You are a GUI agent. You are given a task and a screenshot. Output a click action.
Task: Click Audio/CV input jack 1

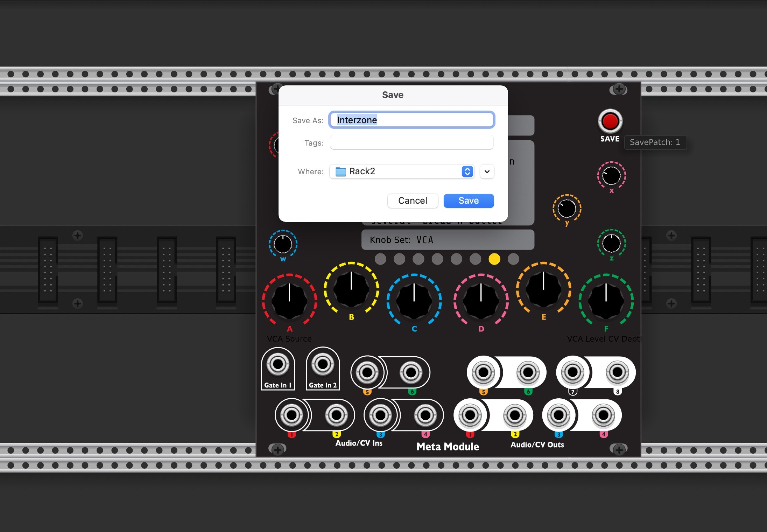point(291,415)
